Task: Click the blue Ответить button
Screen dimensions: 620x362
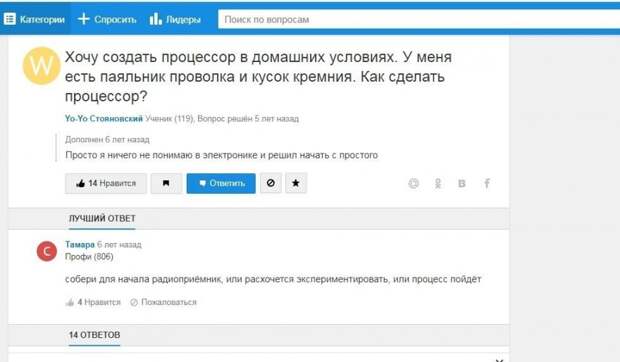Action: click(221, 183)
